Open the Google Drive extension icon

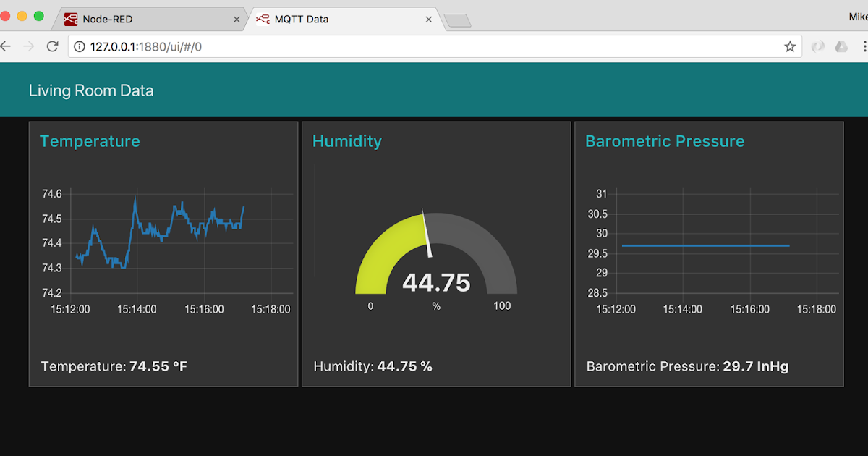click(841, 46)
